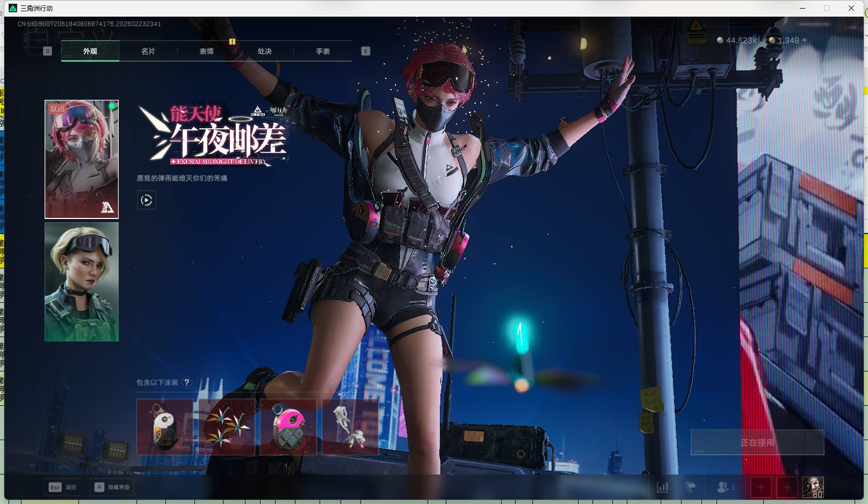This screenshot has height=504, width=868.
Task: Click the second empty squad slot plus
Action: coord(787,487)
